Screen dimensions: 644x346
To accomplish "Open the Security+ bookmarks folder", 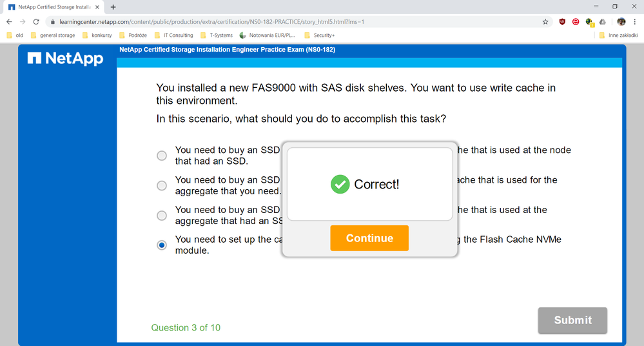I will pyautogui.click(x=320, y=36).
